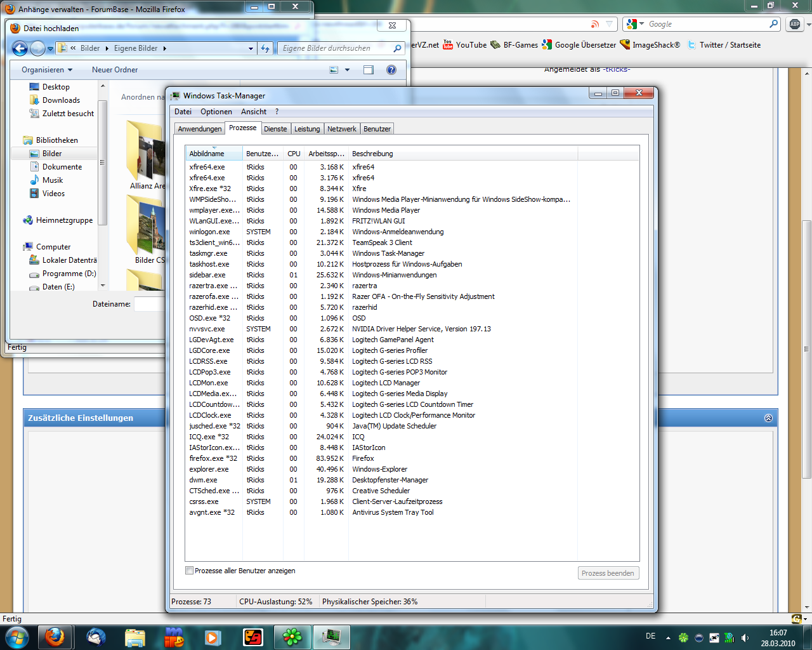
Task: Click the Task-Manager taskbar button
Action: click(332, 637)
